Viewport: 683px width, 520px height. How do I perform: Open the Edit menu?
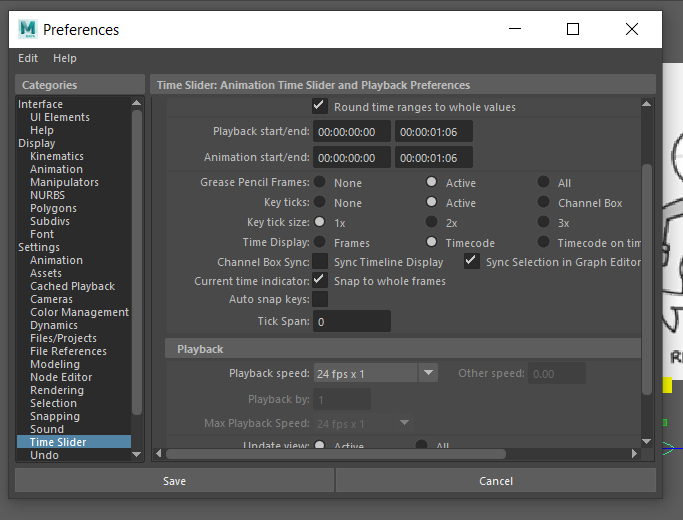[28, 58]
